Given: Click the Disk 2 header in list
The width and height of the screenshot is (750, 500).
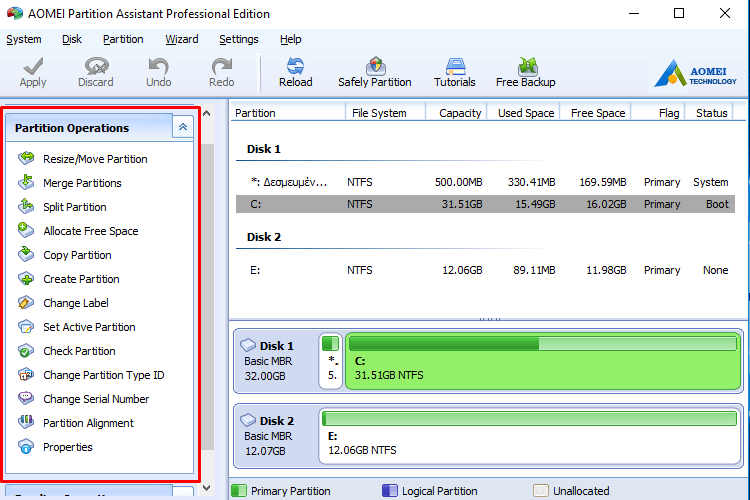Looking at the screenshot, I should 264,237.
